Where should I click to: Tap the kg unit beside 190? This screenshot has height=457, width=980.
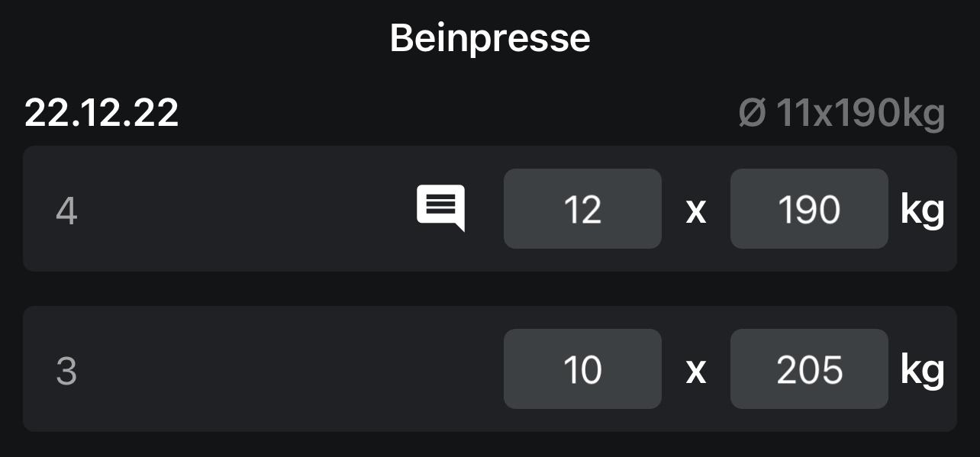tap(922, 210)
